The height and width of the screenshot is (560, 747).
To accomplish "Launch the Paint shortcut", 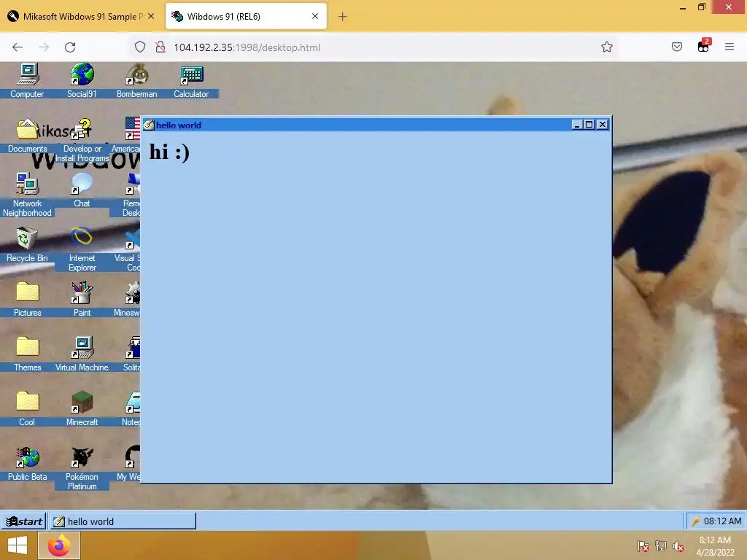I will [x=82, y=299].
